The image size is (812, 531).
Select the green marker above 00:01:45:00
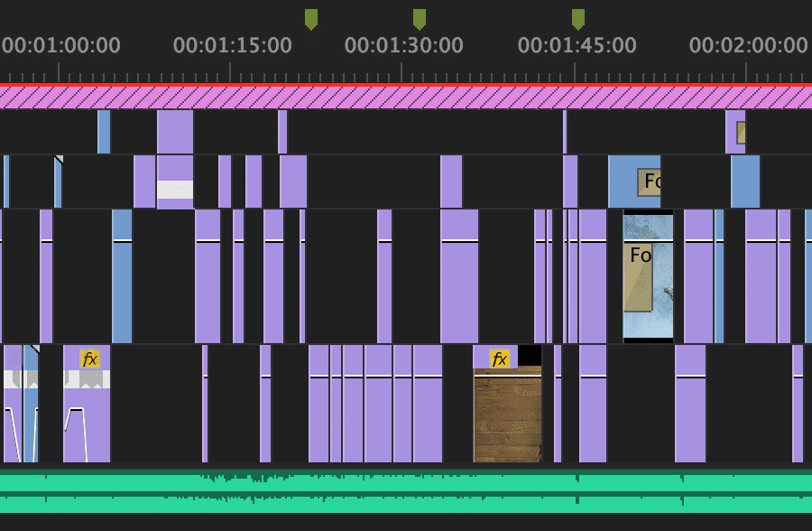578,19
